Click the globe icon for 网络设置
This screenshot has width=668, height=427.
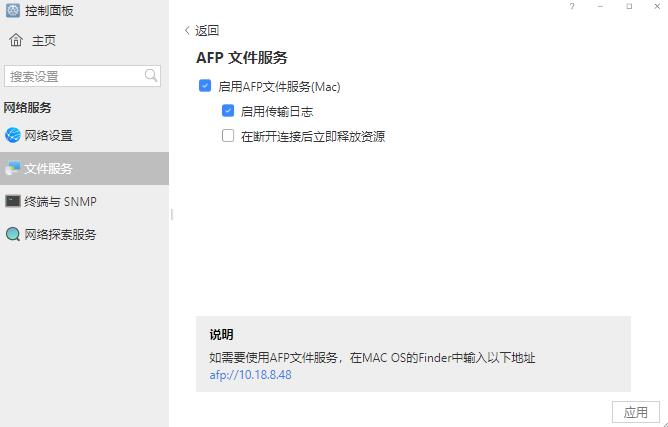pos(13,135)
